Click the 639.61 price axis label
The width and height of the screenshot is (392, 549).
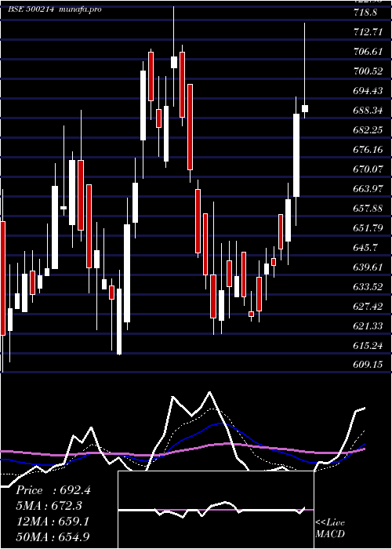click(367, 267)
